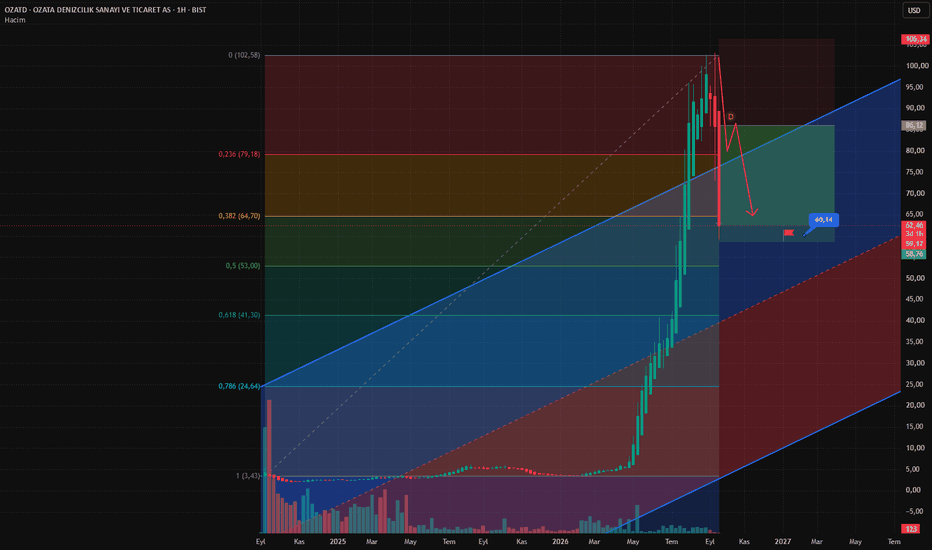This screenshot has width=932, height=550.
Task: Click the 62,46 current price tag
Action: pyautogui.click(x=915, y=225)
